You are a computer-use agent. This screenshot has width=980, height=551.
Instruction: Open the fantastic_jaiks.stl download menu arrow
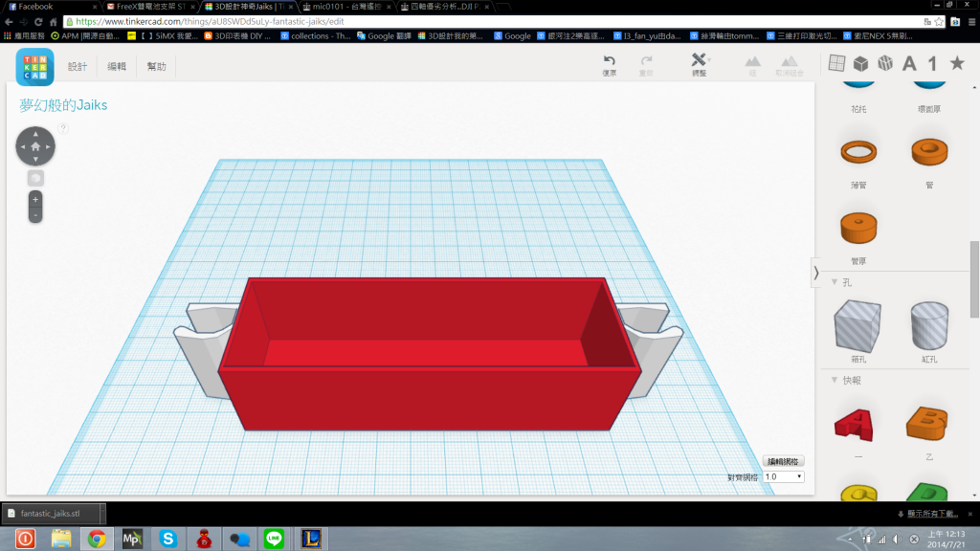tap(101, 513)
